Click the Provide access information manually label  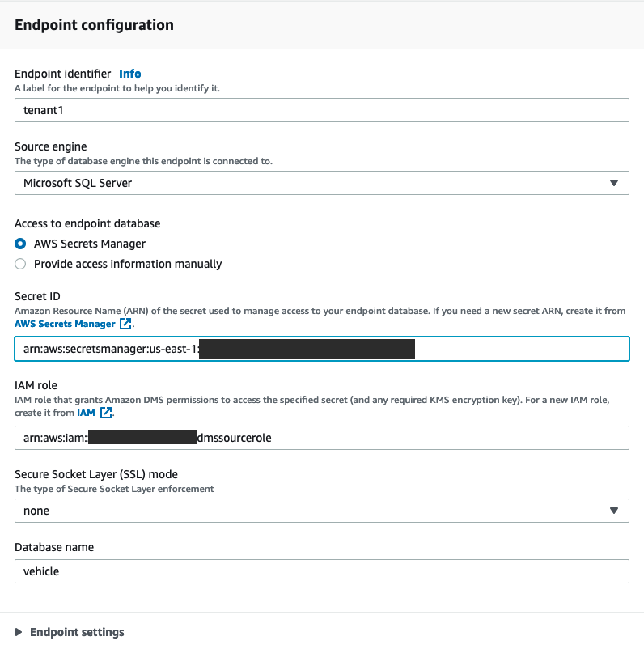[128, 264]
